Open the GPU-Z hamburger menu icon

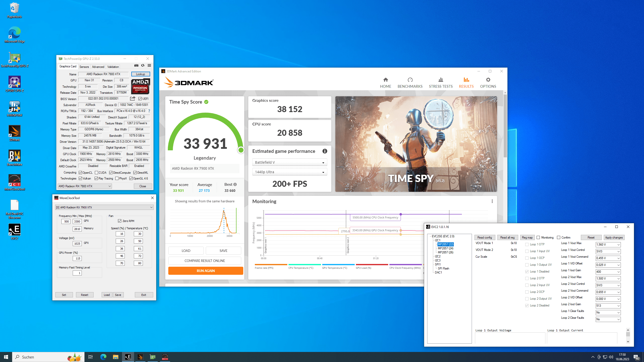click(149, 65)
